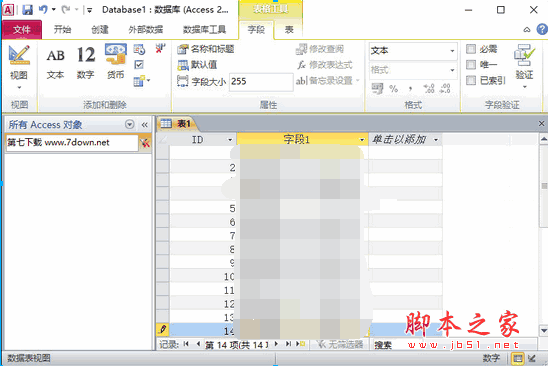Screen dimensions: 548x366
Task: Open the 验证 validation button
Action: (524, 66)
